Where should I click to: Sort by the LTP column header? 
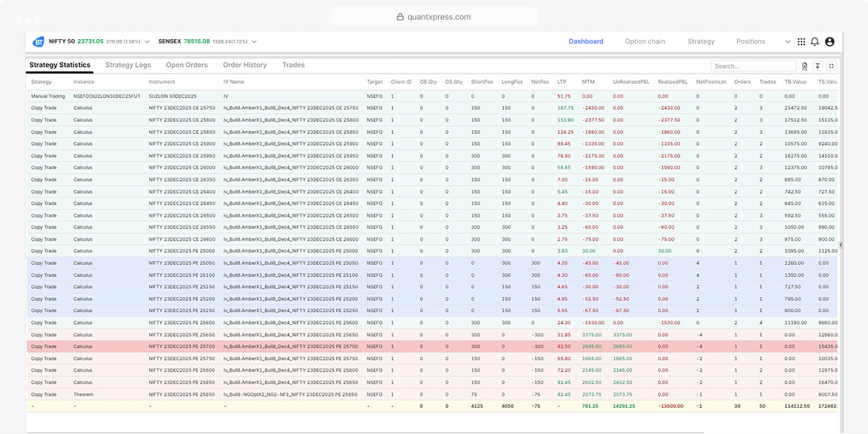pyautogui.click(x=562, y=82)
